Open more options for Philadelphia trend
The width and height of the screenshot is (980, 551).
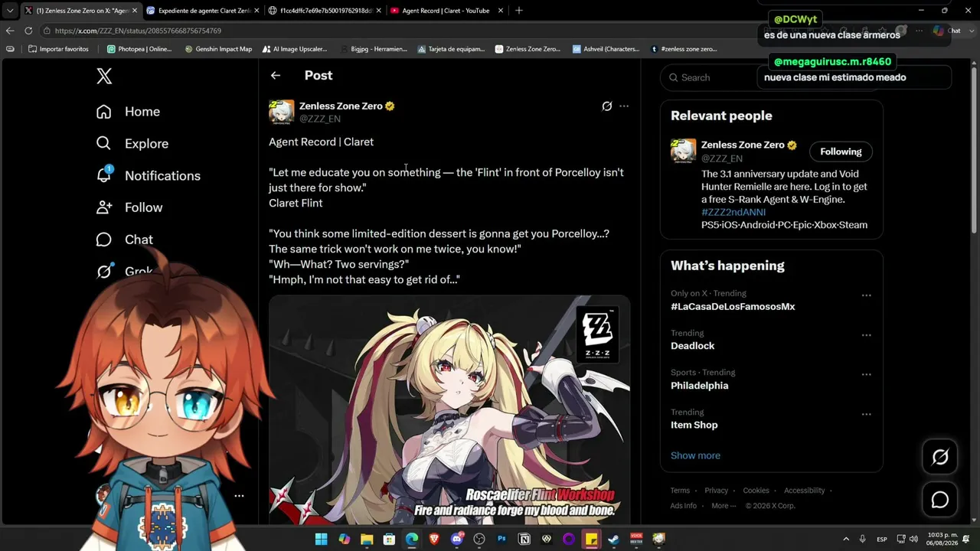click(866, 375)
